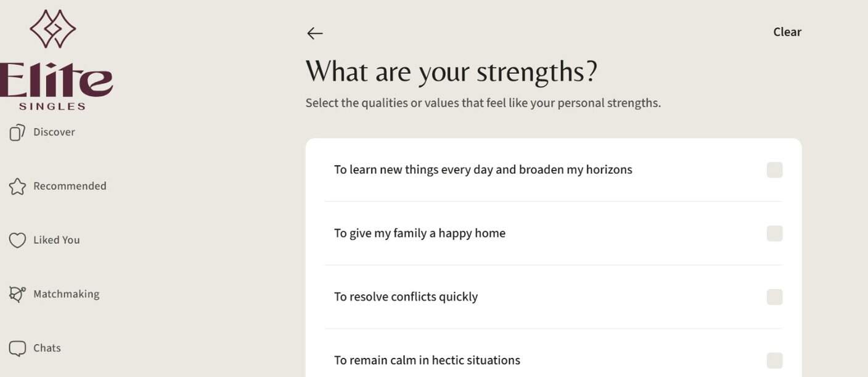The width and height of the screenshot is (868, 377).
Task: Click the Recommended star icon
Action: click(x=17, y=186)
